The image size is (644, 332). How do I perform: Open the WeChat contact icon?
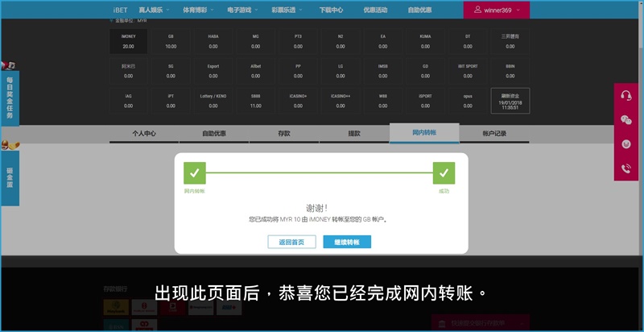pos(626,120)
